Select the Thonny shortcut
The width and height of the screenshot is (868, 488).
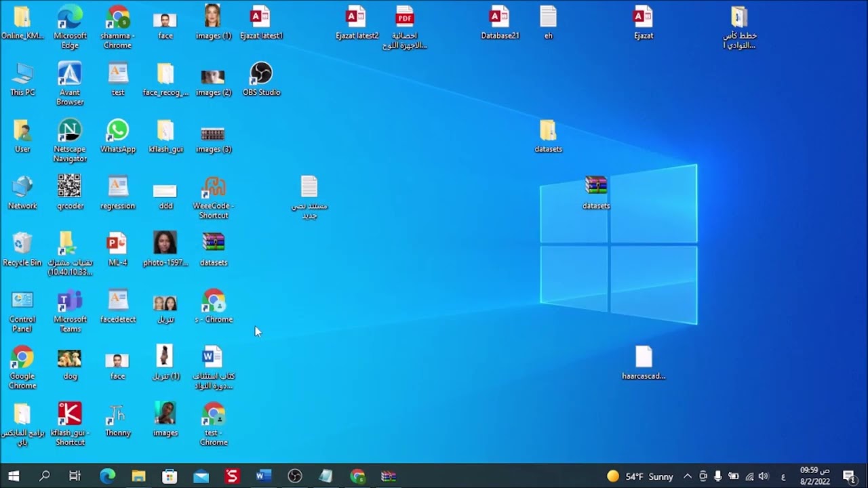click(x=118, y=420)
